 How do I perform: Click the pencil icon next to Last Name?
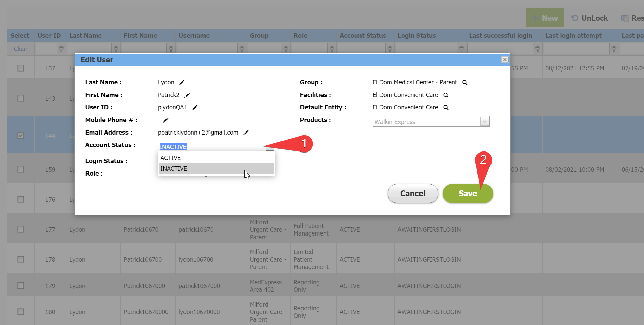click(182, 82)
